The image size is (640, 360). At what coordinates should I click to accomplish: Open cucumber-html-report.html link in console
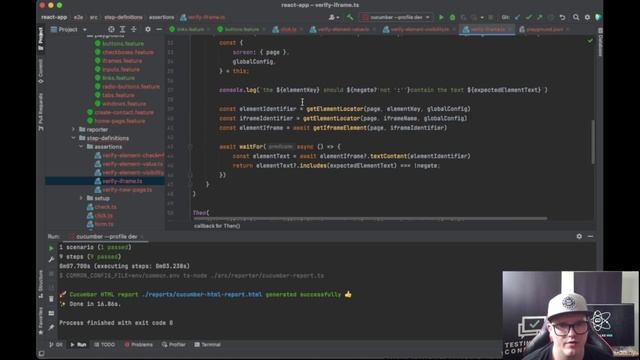pos(202,294)
